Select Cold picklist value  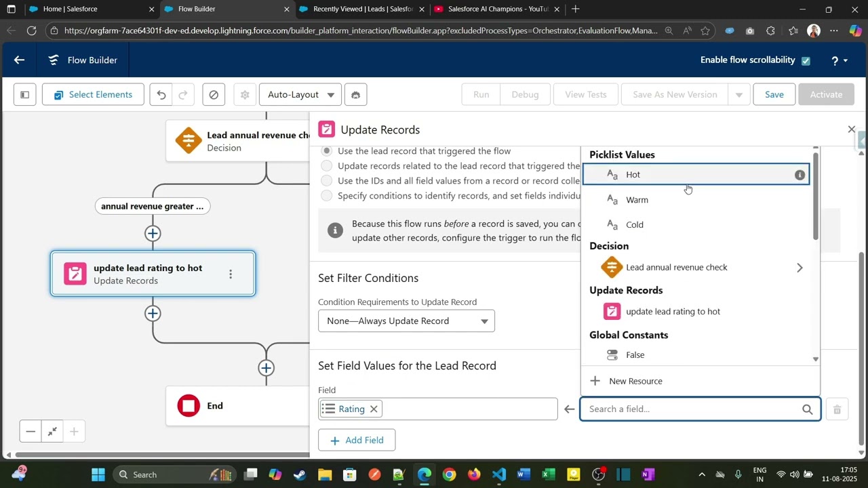click(696, 225)
